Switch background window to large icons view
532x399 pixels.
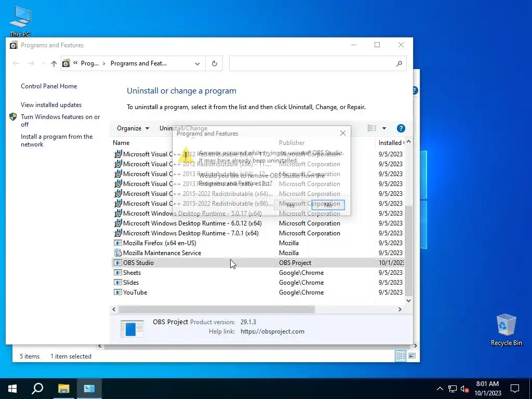pyautogui.click(x=412, y=356)
